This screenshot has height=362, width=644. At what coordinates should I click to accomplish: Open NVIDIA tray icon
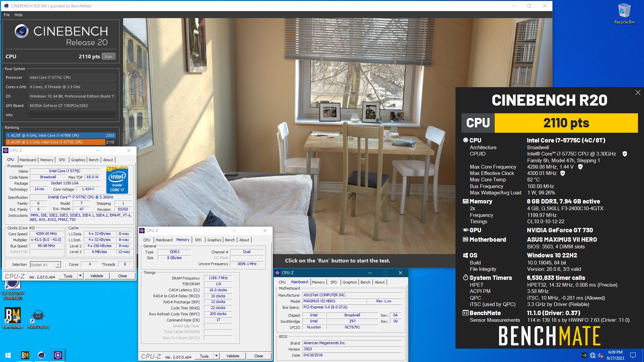pos(584,355)
